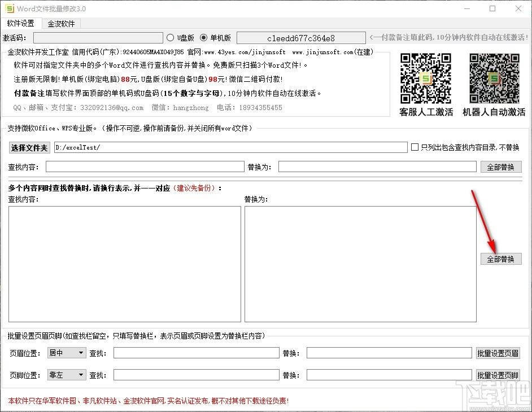Click the 客服人工激活 QR code

click(426, 78)
